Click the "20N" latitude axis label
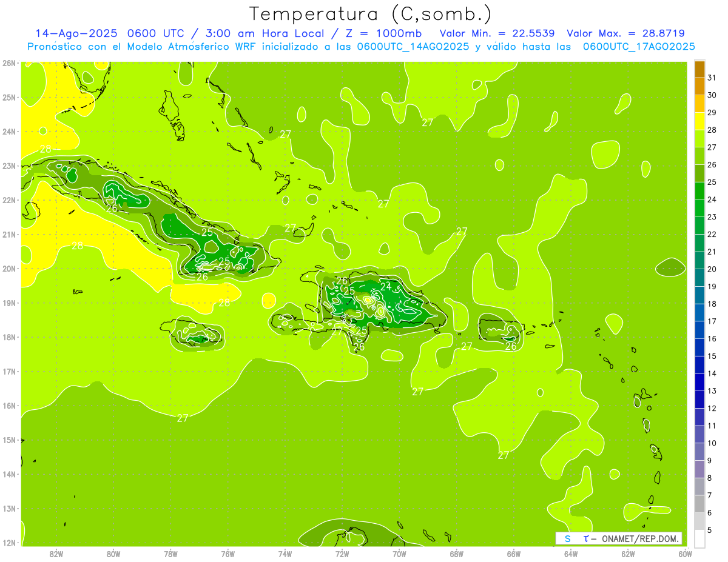The width and height of the screenshot is (728, 562). [9, 269]
